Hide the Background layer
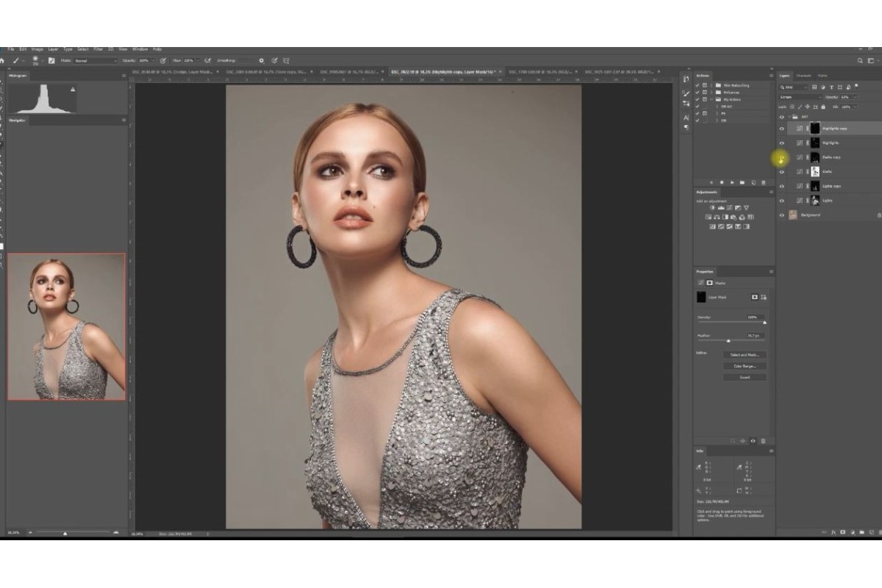 [x=781, y=215]
